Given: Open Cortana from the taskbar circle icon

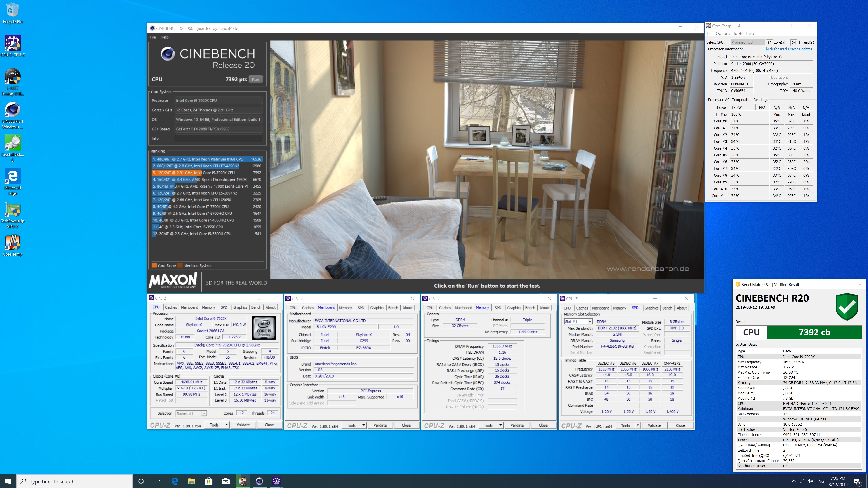Looking at the screenshot, I should pos(141,481).
